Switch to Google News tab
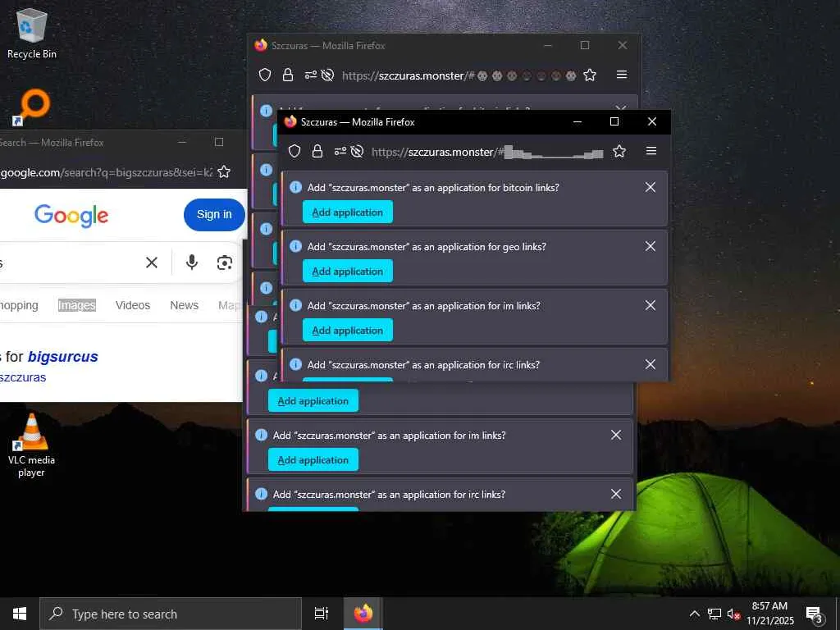This screenshot has width=840, height=630. coord(185,305)
